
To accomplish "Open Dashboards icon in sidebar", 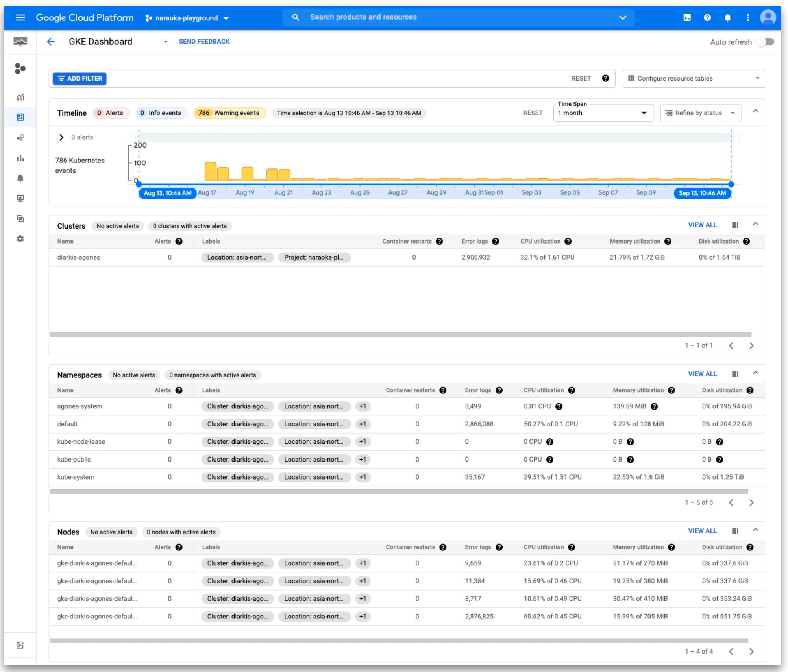I will pos(20,117).
